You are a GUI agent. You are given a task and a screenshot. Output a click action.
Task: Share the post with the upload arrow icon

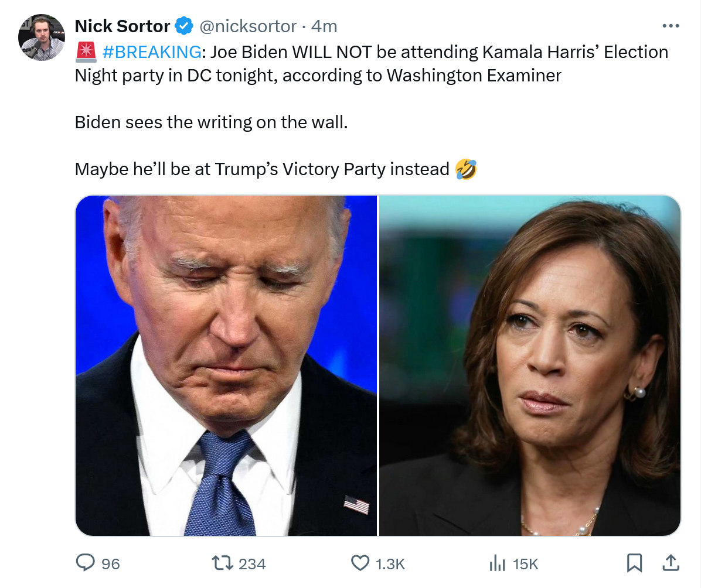pos(669,563)
